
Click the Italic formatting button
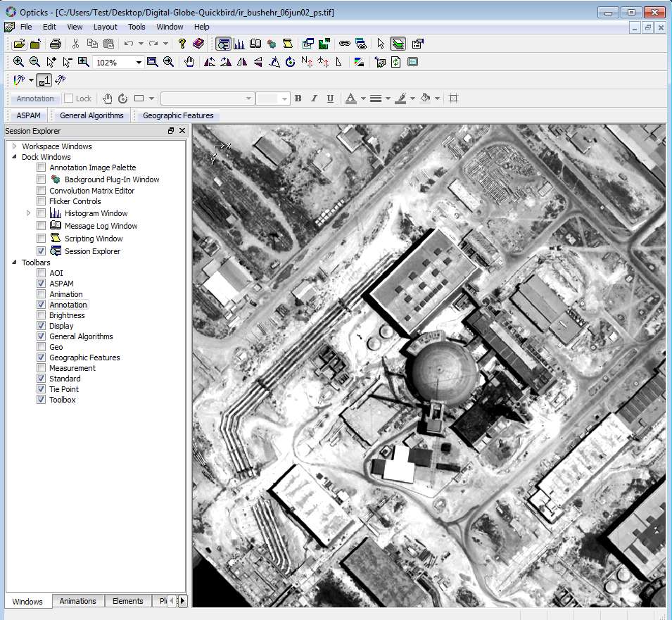(x=314, y=99)
